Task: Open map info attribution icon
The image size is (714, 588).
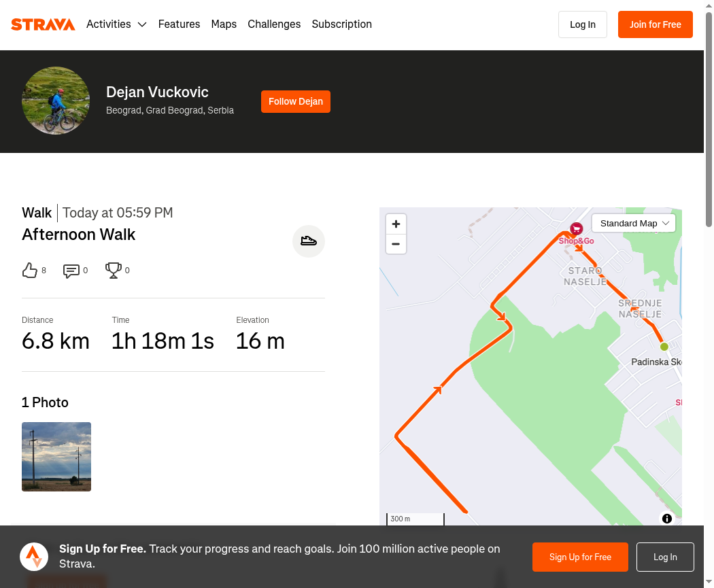Action: (x=666, y=519)
